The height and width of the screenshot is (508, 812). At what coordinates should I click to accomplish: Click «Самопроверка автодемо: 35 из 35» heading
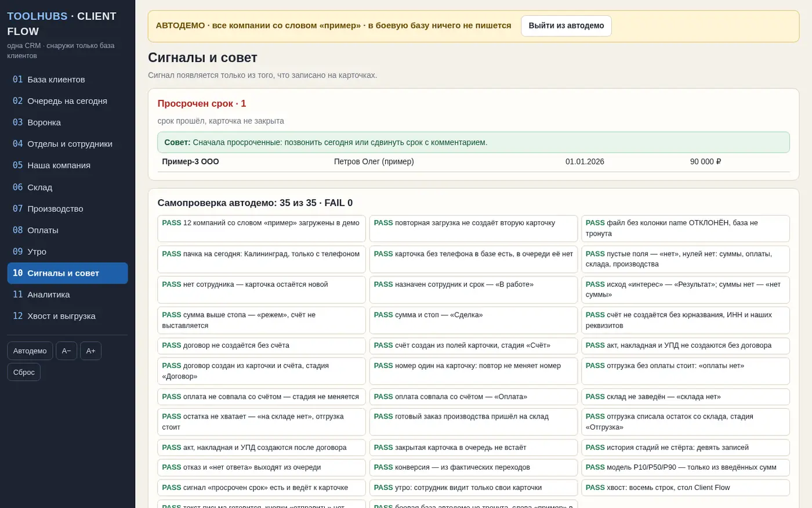point(255,203)
